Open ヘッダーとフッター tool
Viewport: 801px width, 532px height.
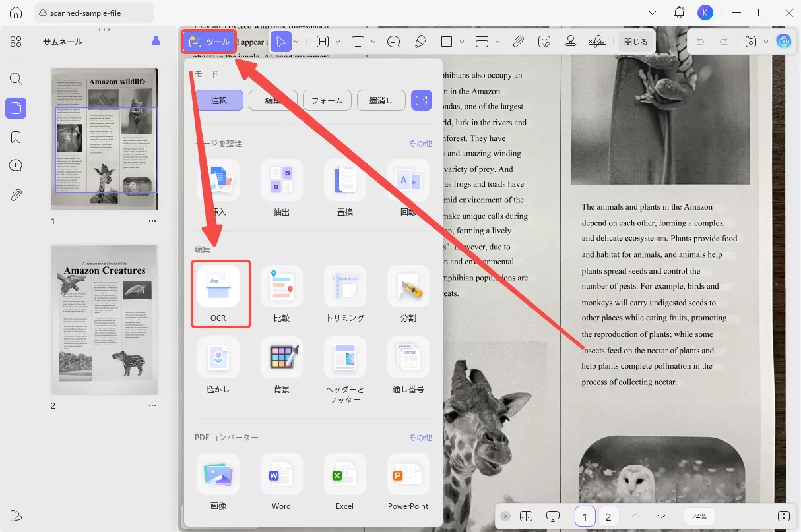(x=345, y=370)
